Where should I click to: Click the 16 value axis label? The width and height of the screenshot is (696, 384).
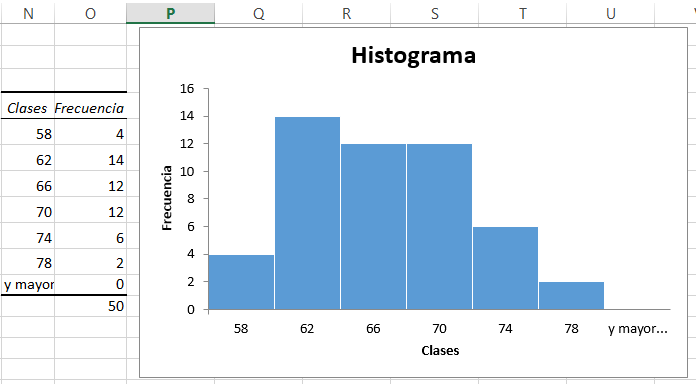click(187, 89)
